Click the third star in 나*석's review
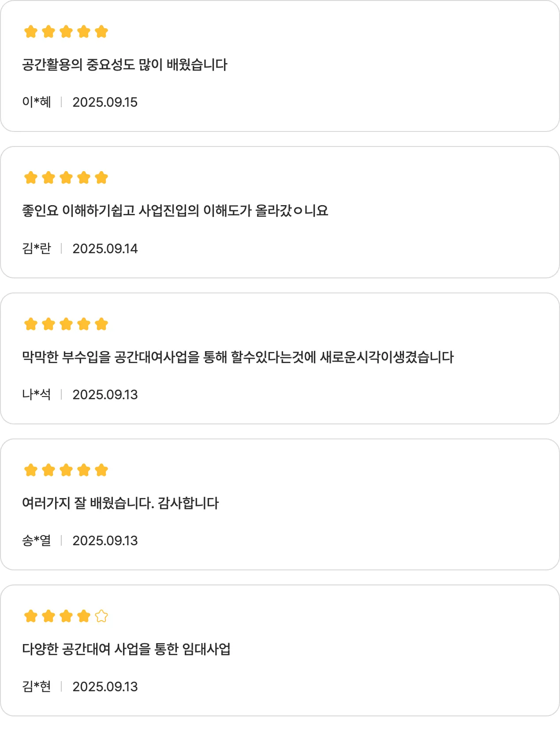This screenshot has height=738, width=560. tap(66, 324)
